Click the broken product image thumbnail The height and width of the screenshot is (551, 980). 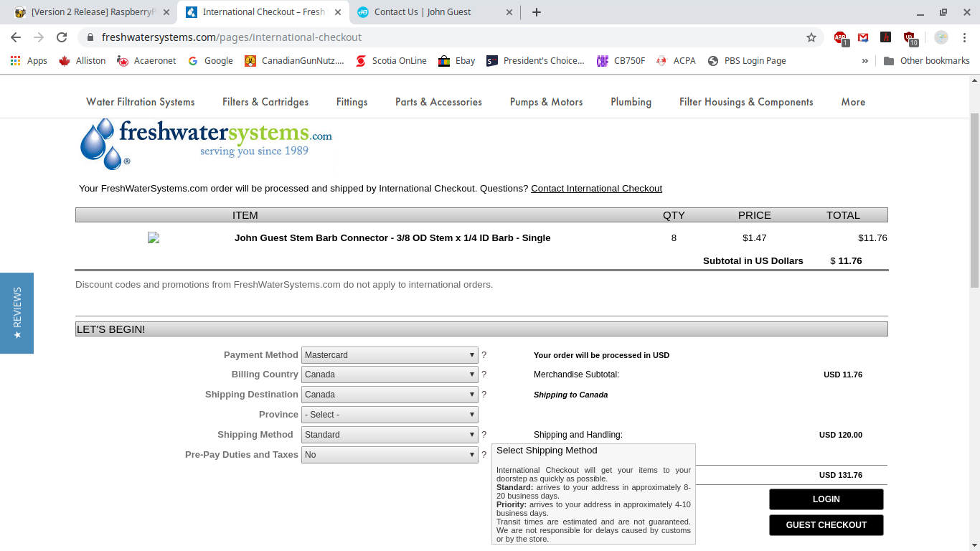point(154,237)
